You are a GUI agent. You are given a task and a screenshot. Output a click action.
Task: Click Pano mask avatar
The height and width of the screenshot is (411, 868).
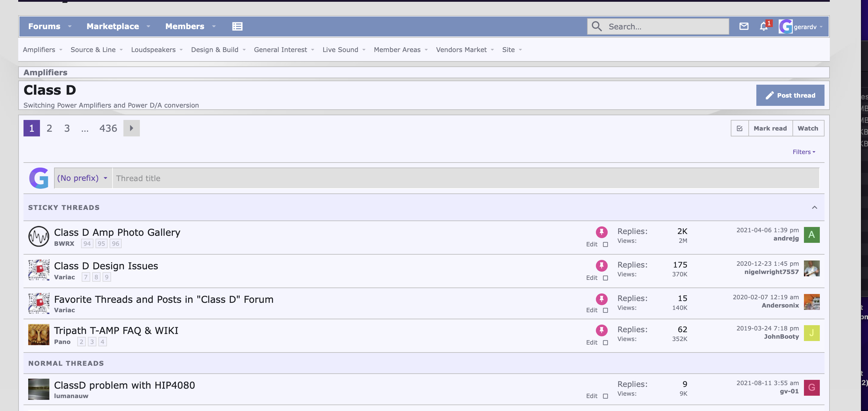[x=38, y=335]
